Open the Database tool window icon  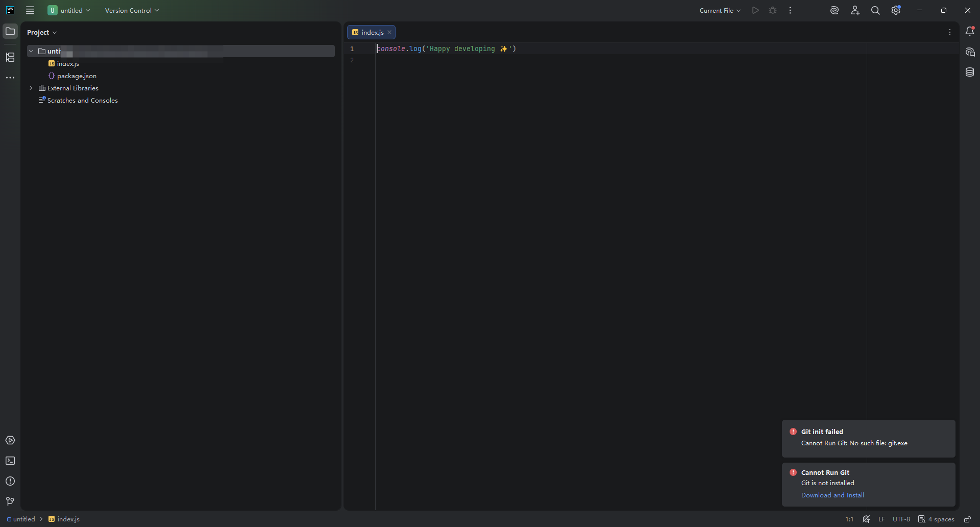click(970, 72)
